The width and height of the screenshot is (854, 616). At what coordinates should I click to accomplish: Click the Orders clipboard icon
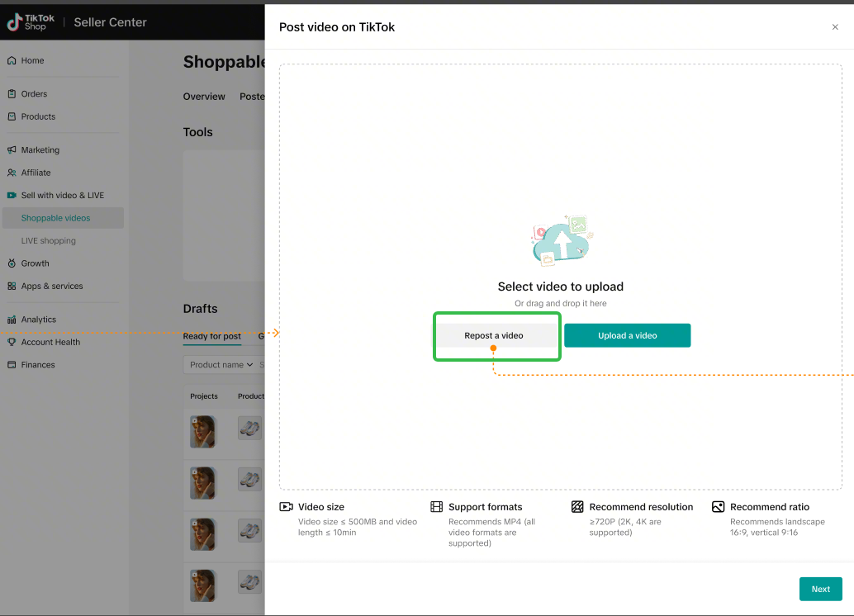tap(12, 94)
